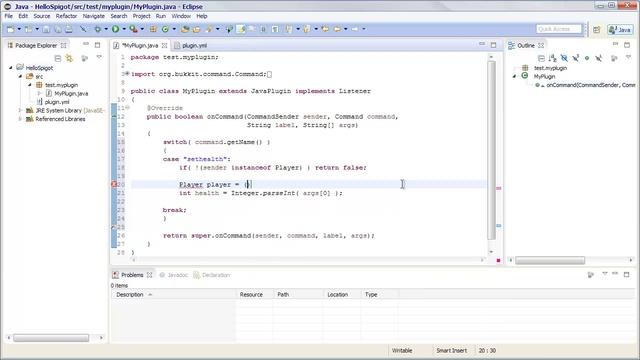Click the error marker on line 20
Screen dimensions: 640x360
click(x=114, y=184)
